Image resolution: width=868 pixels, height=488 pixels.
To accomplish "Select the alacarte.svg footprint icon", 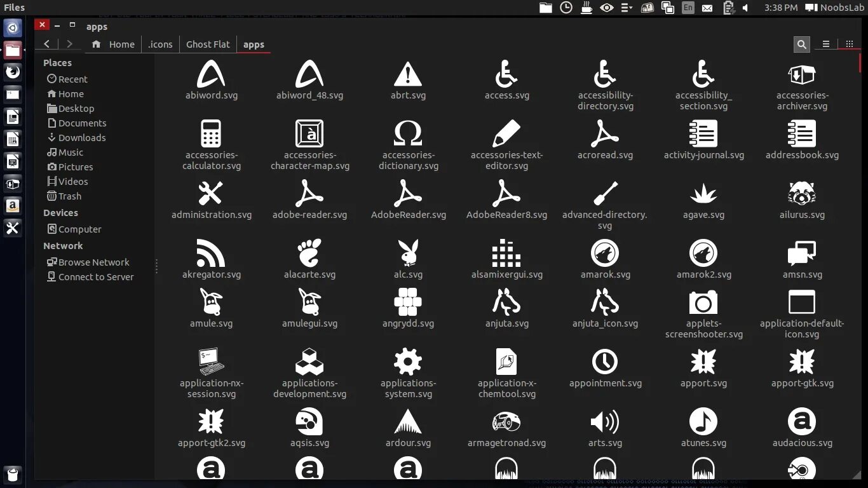I will [x=309, y=254].
